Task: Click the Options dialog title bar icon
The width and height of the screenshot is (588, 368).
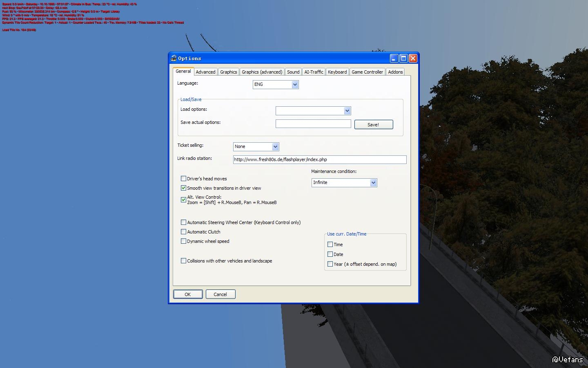Action: tap(174, 58)
